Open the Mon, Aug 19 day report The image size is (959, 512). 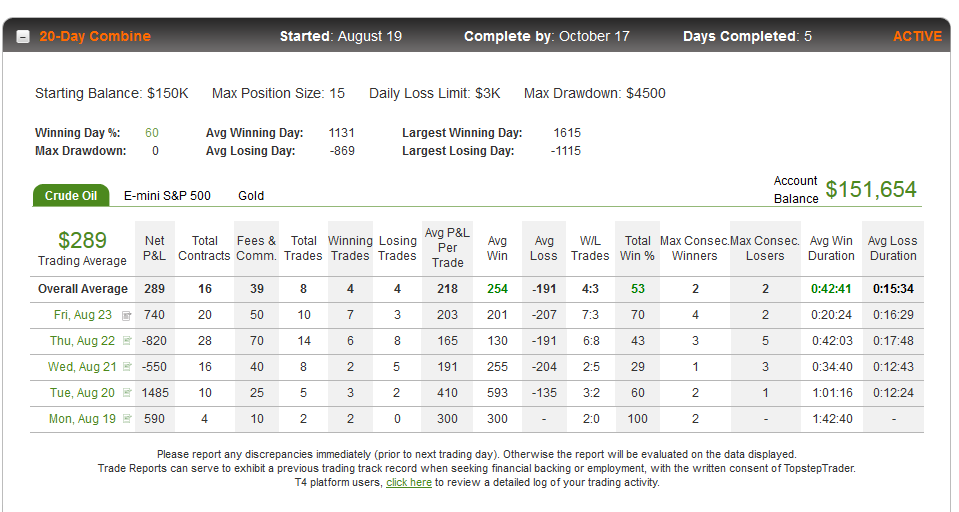tap(82, 419)
